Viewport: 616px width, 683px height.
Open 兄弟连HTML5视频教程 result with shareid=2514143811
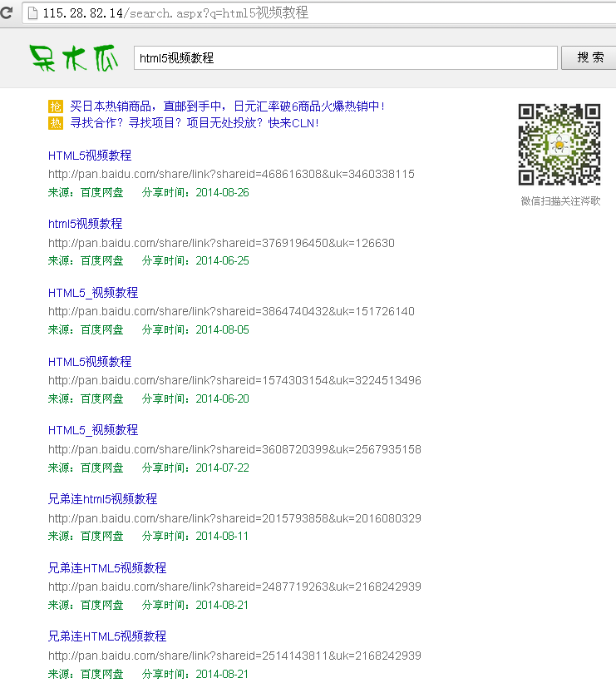coord(107,636)
